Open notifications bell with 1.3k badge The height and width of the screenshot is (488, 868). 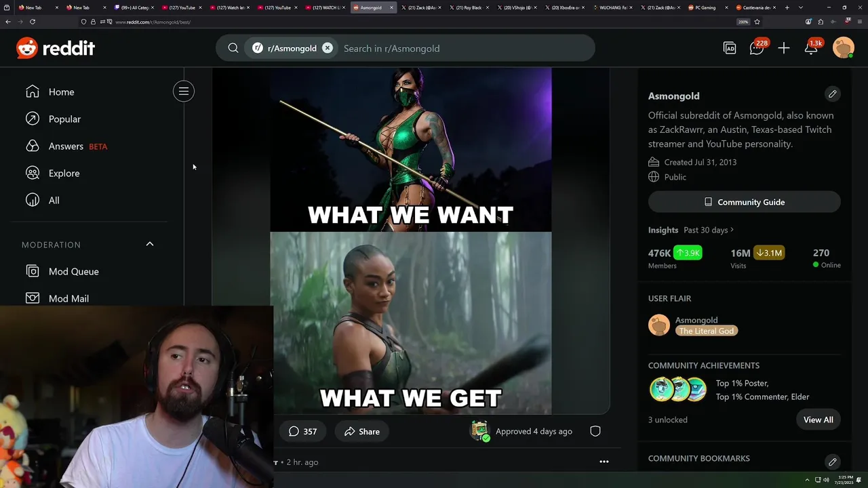tap(811, 48)
